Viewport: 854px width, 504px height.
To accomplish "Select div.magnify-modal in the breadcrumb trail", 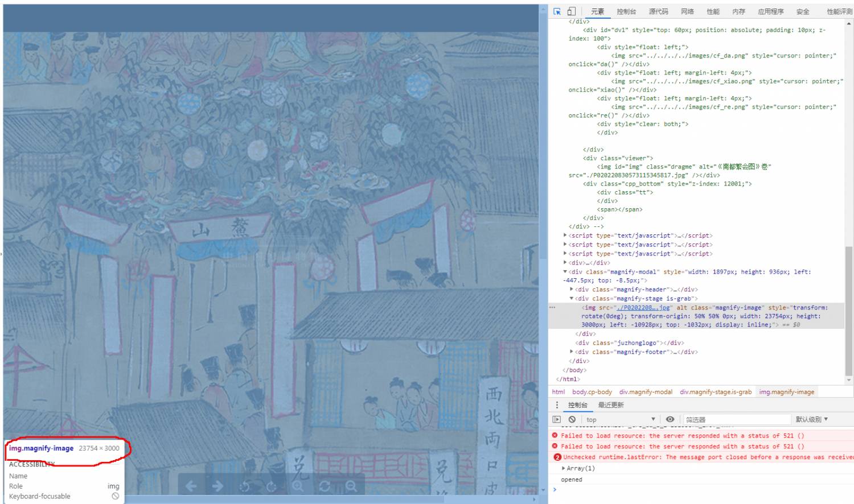I will (646, 392).
